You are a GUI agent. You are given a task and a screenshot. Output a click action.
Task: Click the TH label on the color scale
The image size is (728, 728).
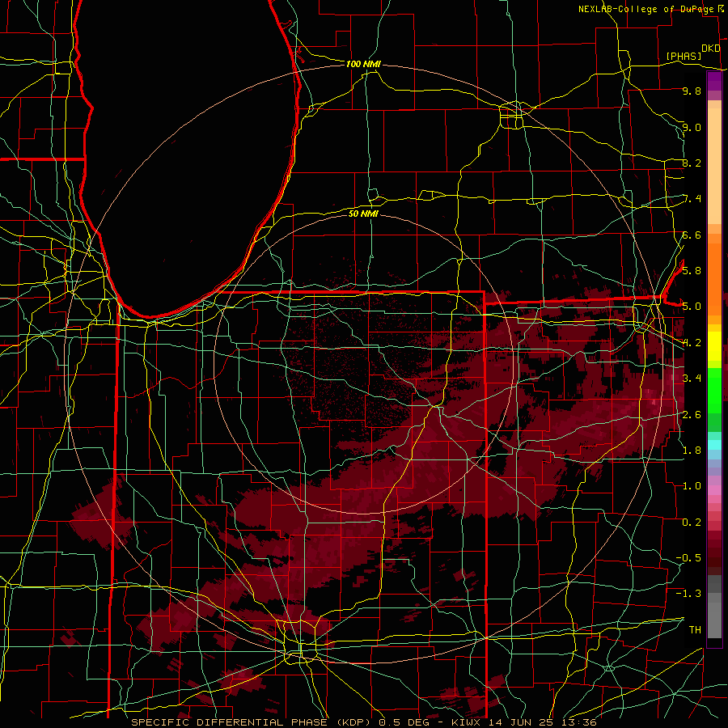coord(695,630)
